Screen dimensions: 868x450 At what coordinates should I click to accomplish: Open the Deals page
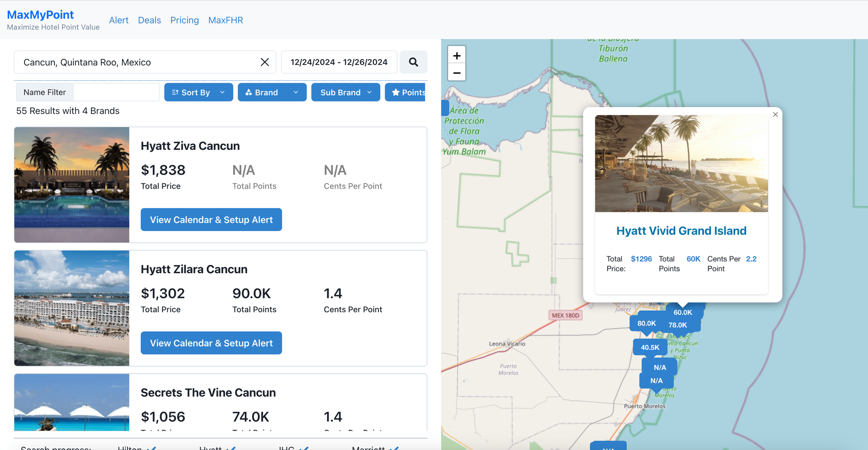pos(149,20)
